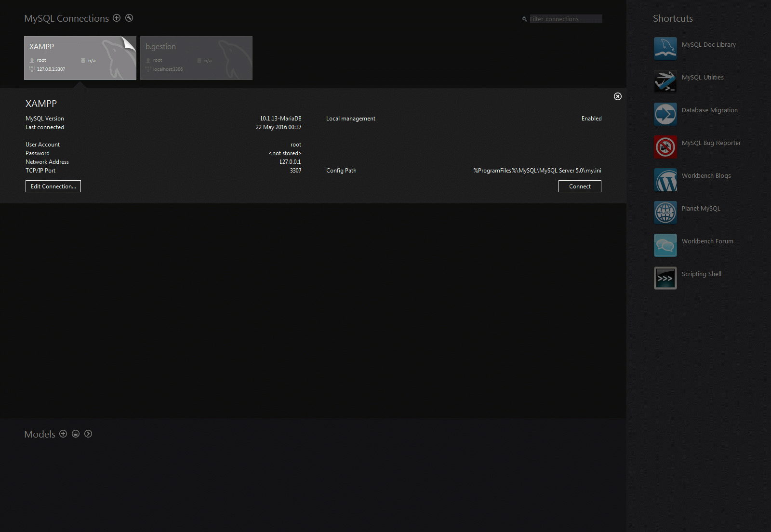
Task: Click the Workbench Forum link text
Action: point(707,241)
